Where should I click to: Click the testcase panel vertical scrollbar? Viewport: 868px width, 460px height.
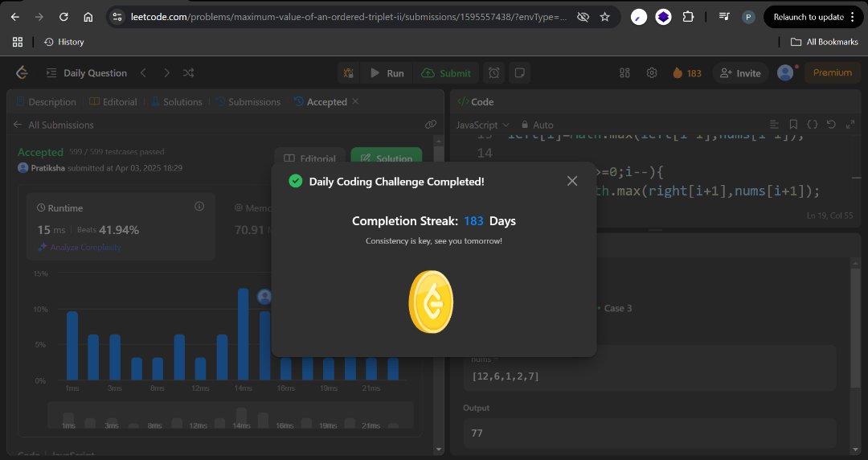coord(856,355)
